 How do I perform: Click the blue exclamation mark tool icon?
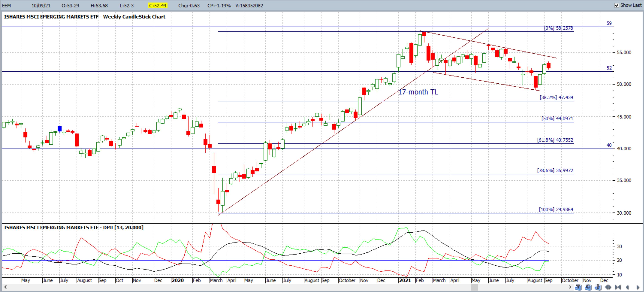(x=598, y=287)
